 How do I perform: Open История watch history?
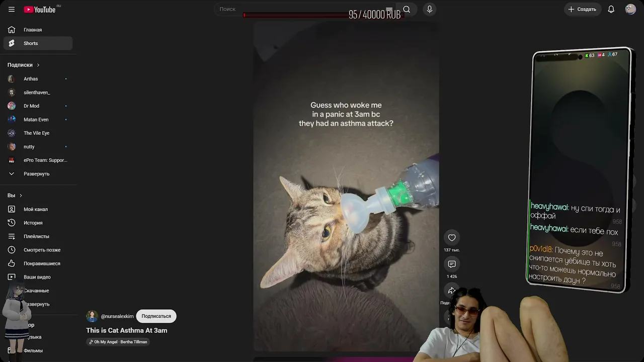point(38,223)
